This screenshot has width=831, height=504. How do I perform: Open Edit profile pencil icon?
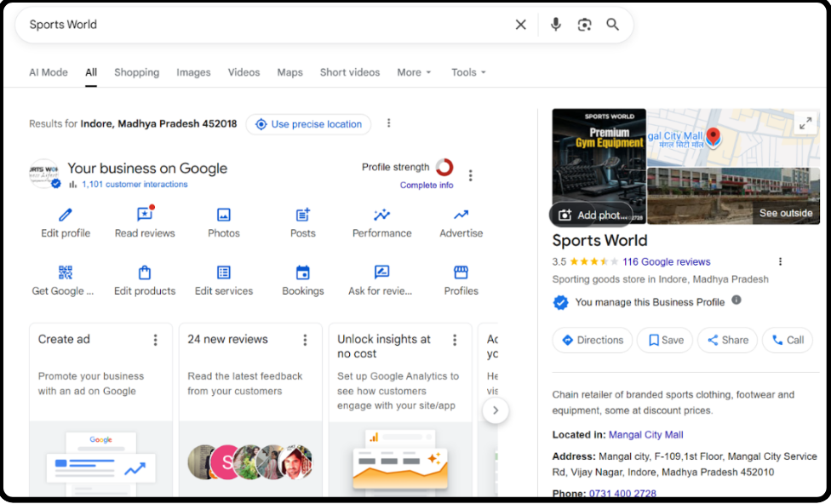coord(66,215)
